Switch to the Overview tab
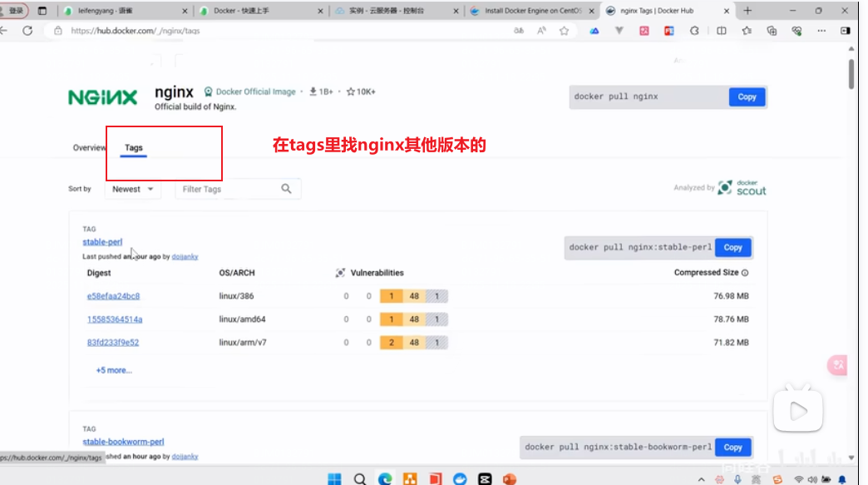 89,148
